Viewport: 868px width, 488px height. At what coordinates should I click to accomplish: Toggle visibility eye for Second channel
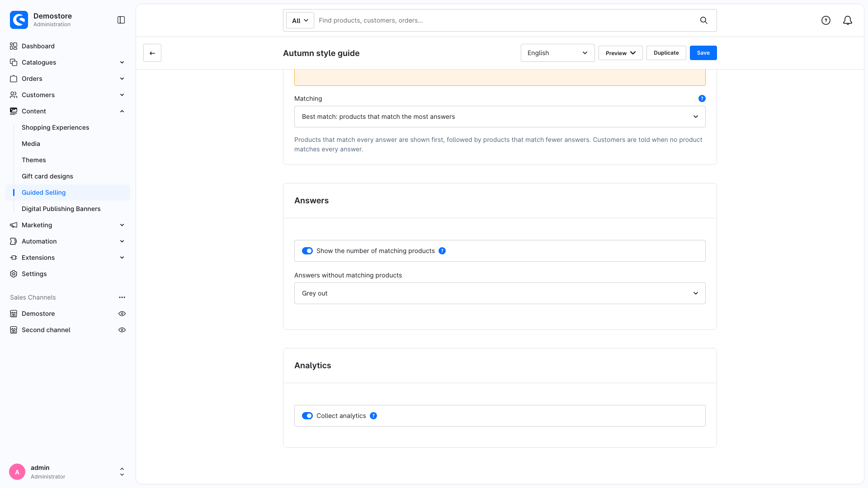[x=122, y=330]
